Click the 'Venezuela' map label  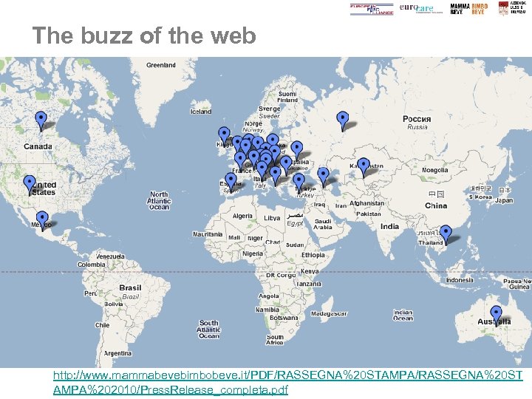pyautogui.click(x=110, y=256)
